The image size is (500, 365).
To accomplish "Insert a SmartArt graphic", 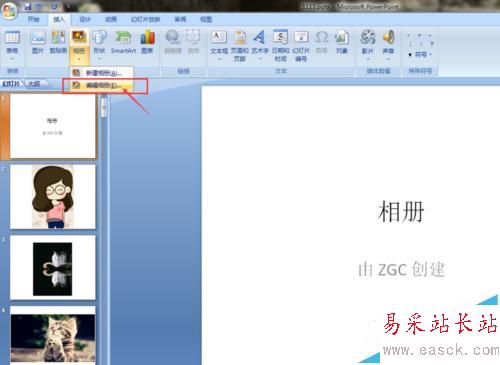I will (123, 41).
